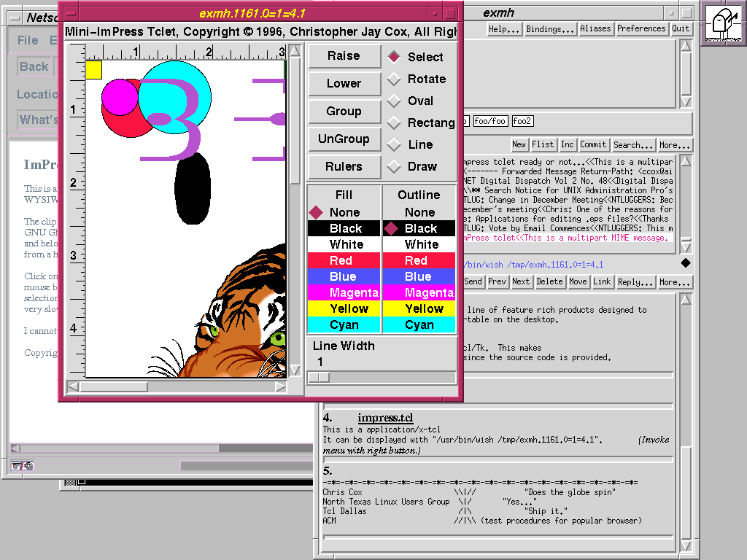Viewport: 747px width, 560px height.
Task: Open the Search... menu in exmh
Action: pos(633,145)
